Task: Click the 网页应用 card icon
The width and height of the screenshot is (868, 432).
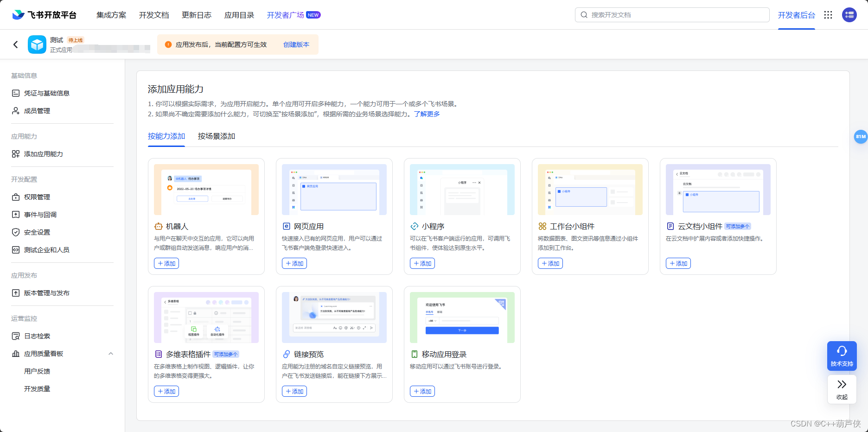Action: pos(287,226)
